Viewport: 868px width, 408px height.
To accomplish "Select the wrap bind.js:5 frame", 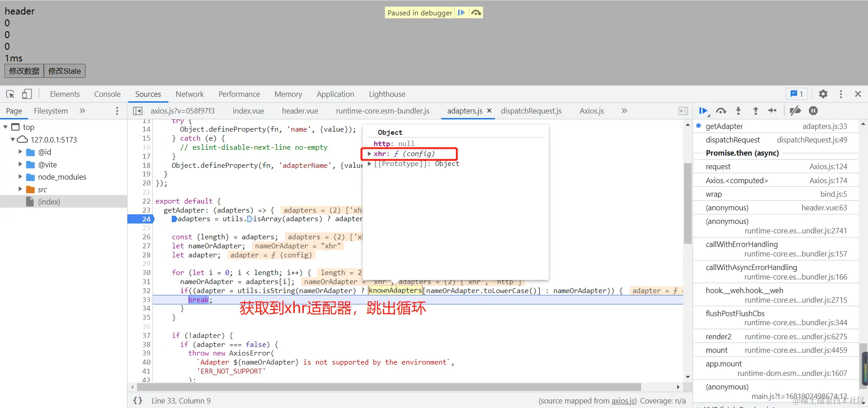I will click(x=776, y=194).
